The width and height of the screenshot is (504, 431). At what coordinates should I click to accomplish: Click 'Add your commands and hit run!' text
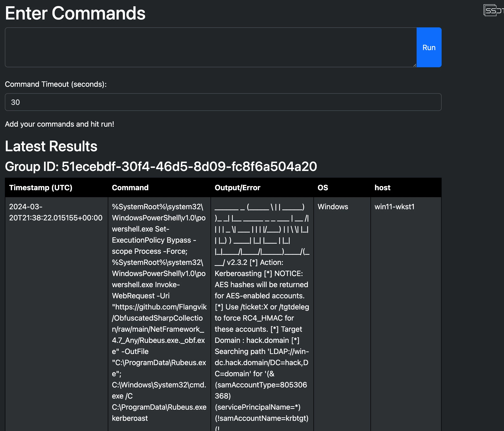60,124
